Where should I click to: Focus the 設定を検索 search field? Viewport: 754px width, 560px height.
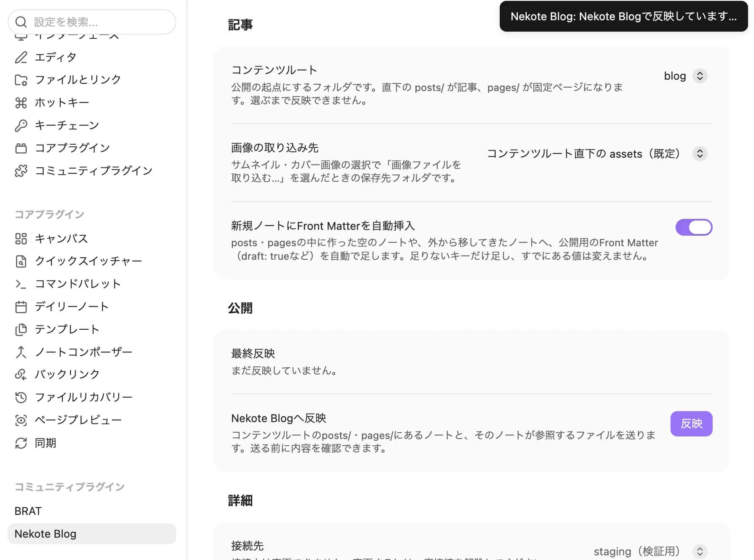point(92,22)
